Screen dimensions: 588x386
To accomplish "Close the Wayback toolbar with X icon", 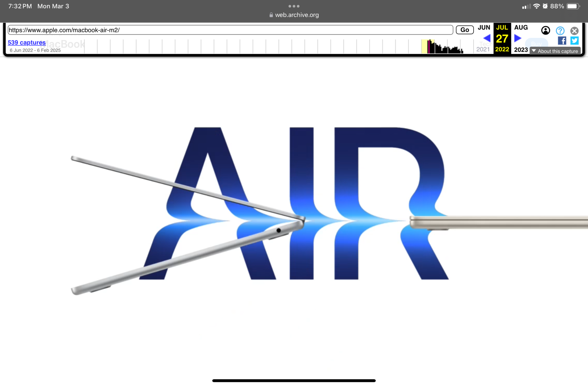I will (574, 31).
